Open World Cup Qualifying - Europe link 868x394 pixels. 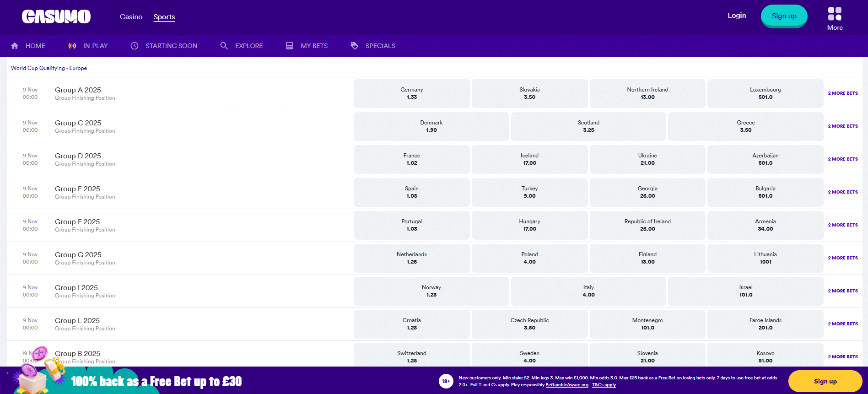49,68
